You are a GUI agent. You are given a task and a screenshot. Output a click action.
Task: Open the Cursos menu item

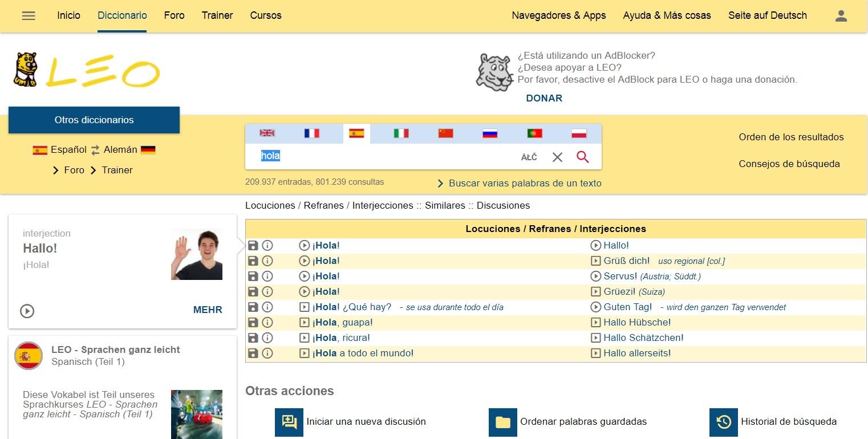(x=266, y=16)
